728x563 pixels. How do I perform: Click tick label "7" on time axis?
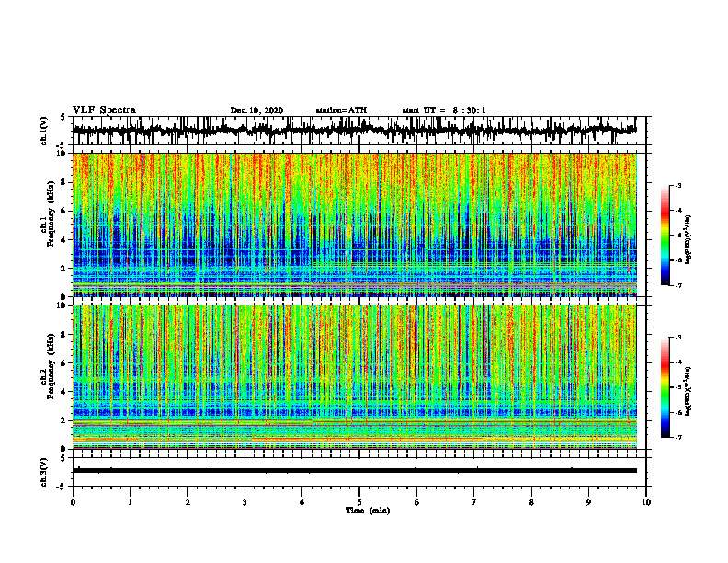pyautogui.click(x=474, y=502)
